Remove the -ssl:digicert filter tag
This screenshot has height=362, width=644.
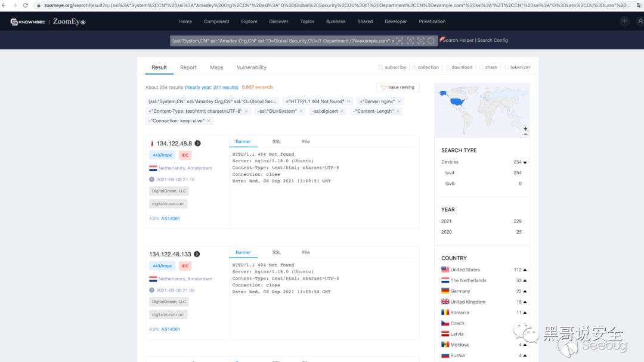[x=342, y=111]
